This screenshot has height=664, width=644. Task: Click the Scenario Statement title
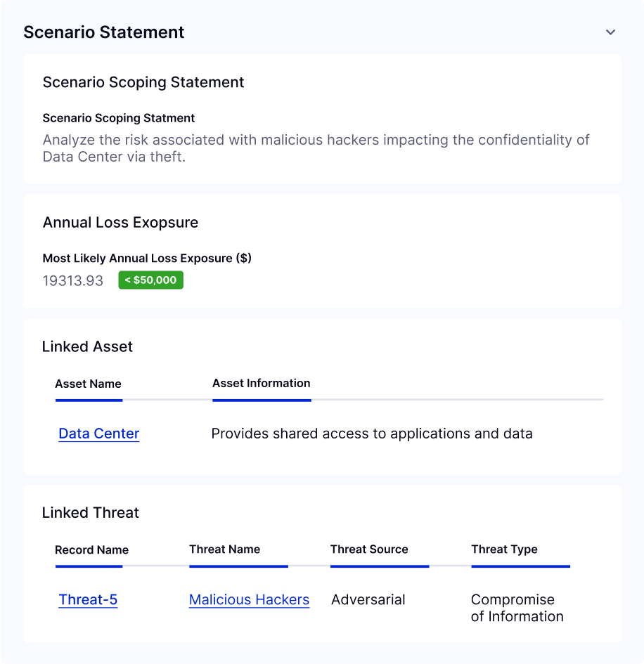tap(104, 32)
